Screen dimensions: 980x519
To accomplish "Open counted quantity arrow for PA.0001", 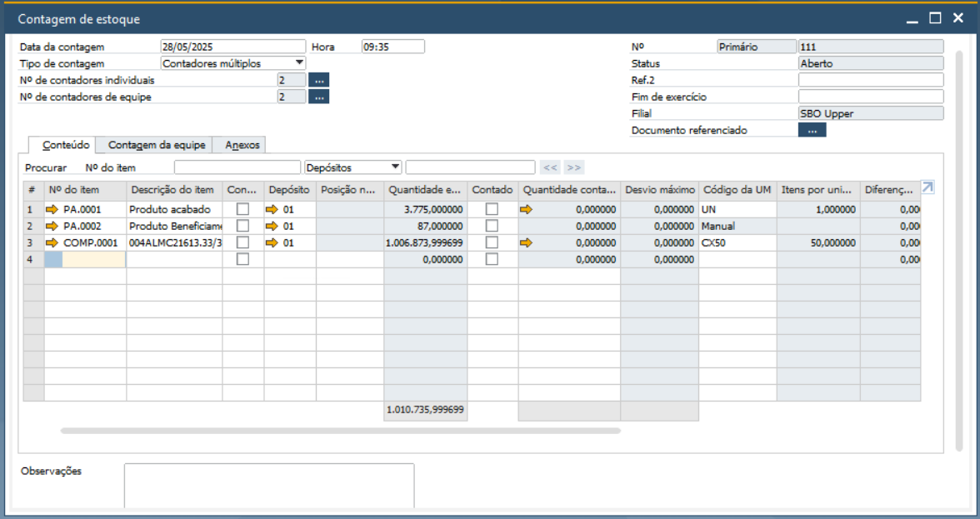I will pos(527,209).
